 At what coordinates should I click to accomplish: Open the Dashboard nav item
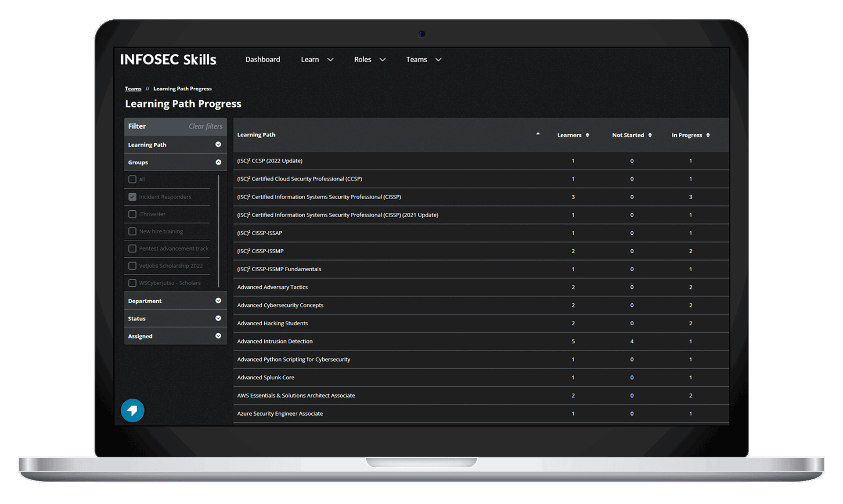point(263,59)
